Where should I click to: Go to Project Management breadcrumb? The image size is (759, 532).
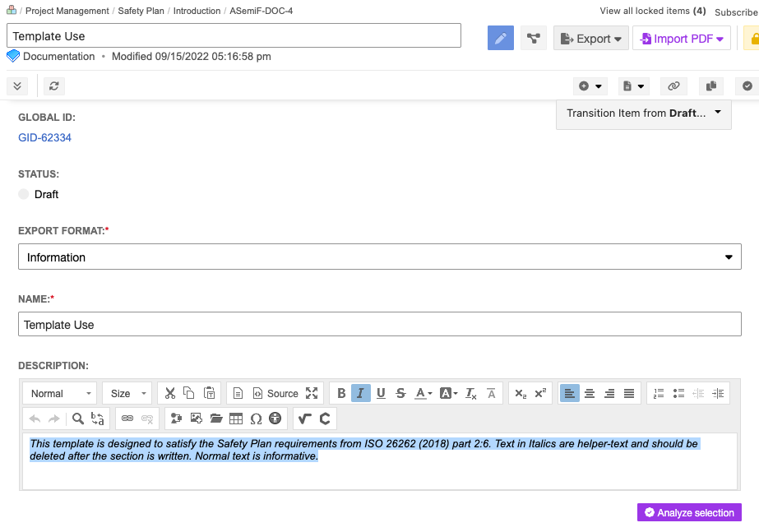pos(67,11)
